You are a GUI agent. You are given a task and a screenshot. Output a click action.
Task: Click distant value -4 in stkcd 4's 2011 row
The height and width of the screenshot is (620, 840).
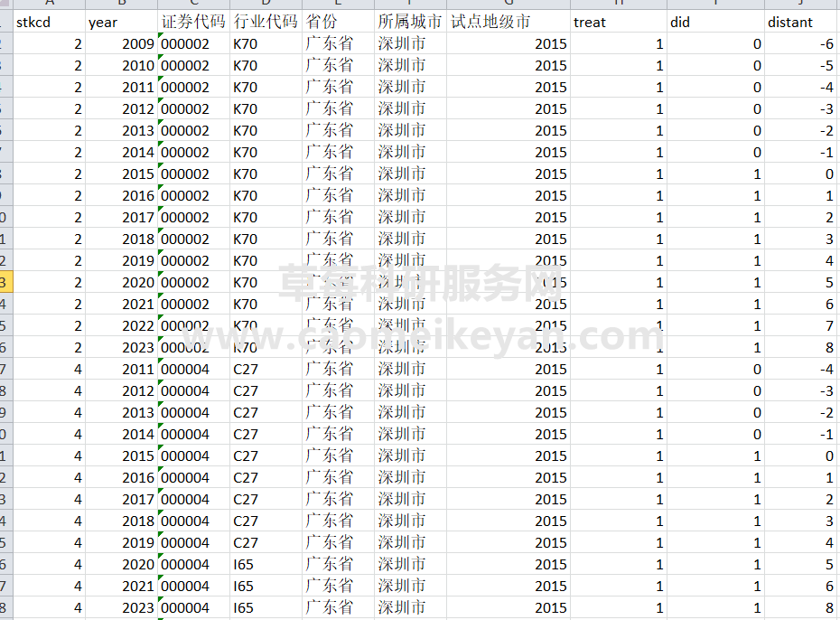click(x=802, y=370)
